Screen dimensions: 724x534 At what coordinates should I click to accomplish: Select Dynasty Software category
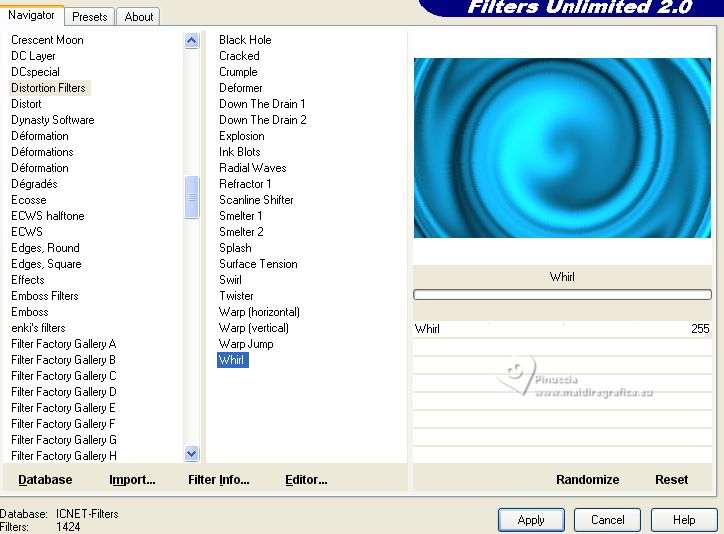point(53,120)
